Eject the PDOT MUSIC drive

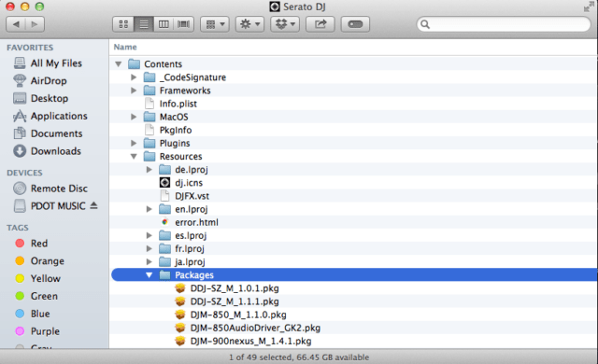point(93,205)
